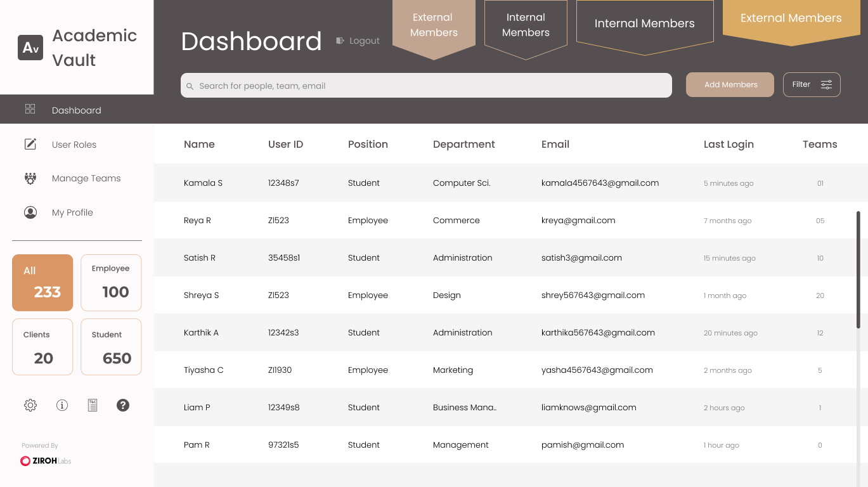Click email satish3@gmail.com
The image size is (868, 487).
(581, 258)
